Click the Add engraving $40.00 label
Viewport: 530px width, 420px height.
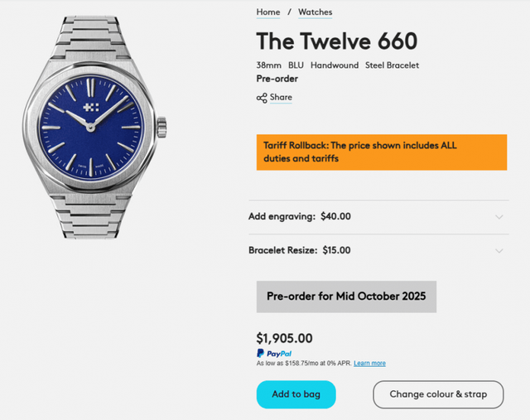(x=300, y=217)
